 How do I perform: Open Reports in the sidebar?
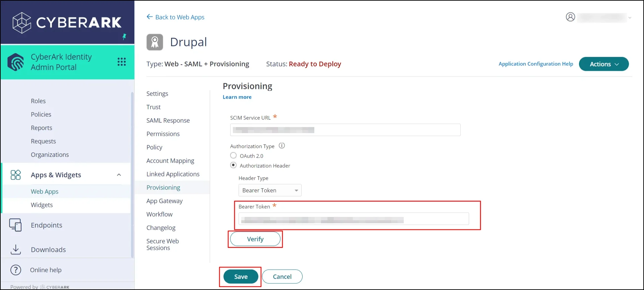42,128
